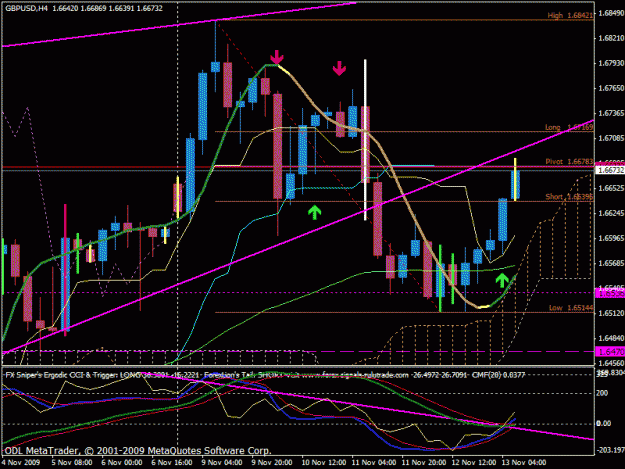625x469 pixels.
Task: Click the '10 Nov 12:00' time label
Action: [324, 463]
